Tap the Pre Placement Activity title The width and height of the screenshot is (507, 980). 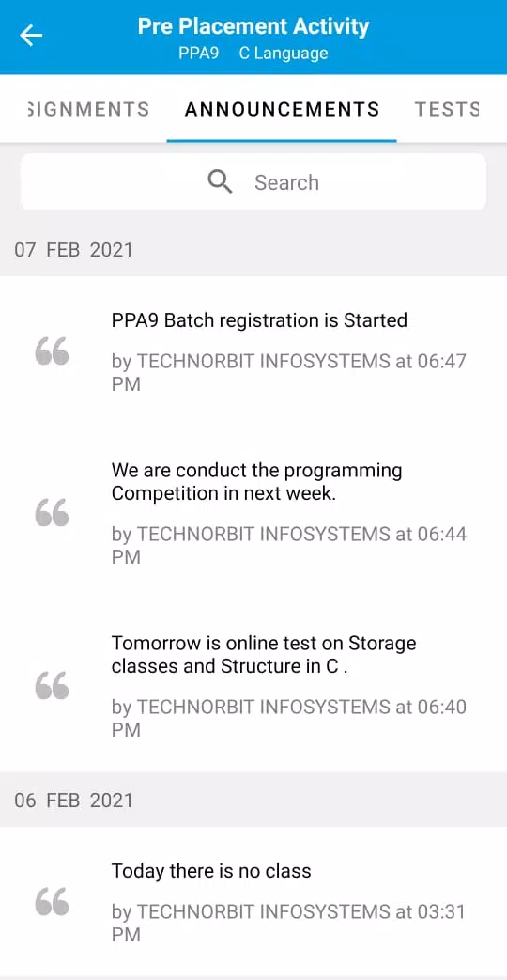pos(253,26)
